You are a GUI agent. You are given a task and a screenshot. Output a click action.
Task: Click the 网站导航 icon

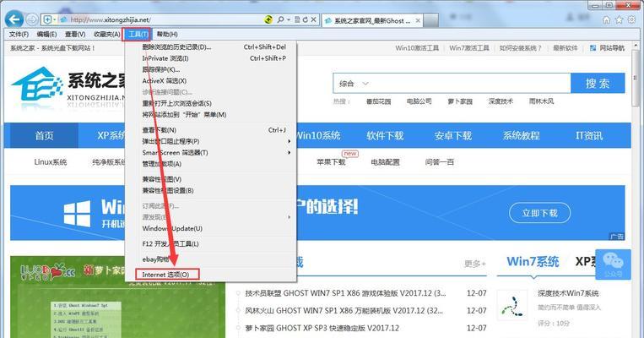click(593, 48)
